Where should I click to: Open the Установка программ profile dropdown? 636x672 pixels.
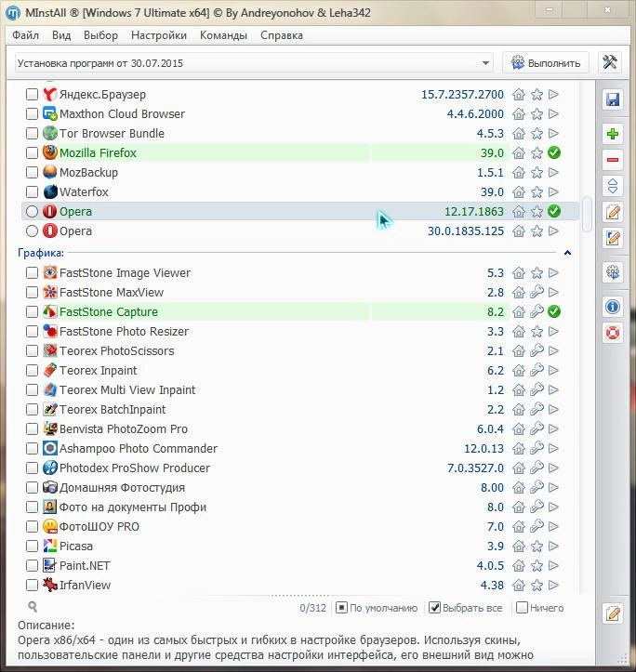tap(254, 63)
